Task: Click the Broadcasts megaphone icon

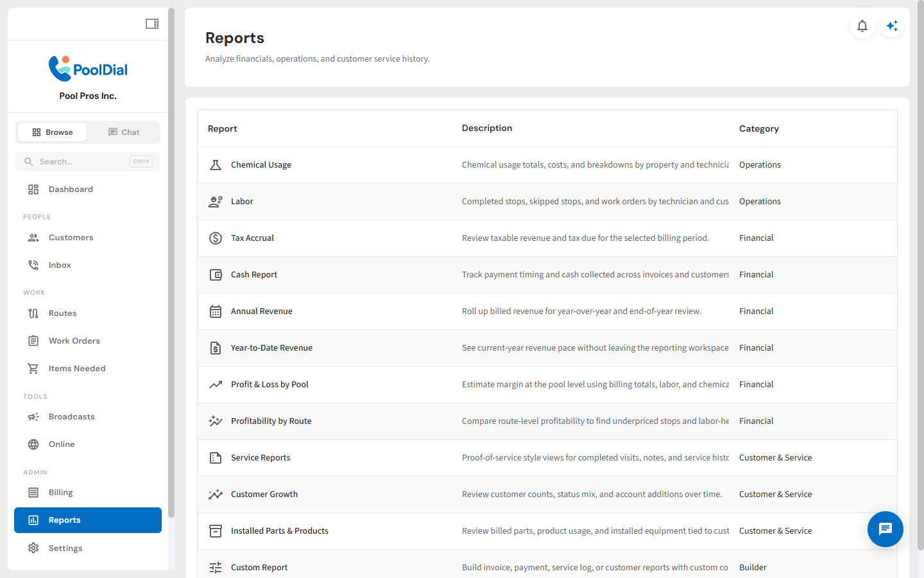Action: [x=33, y=417]
